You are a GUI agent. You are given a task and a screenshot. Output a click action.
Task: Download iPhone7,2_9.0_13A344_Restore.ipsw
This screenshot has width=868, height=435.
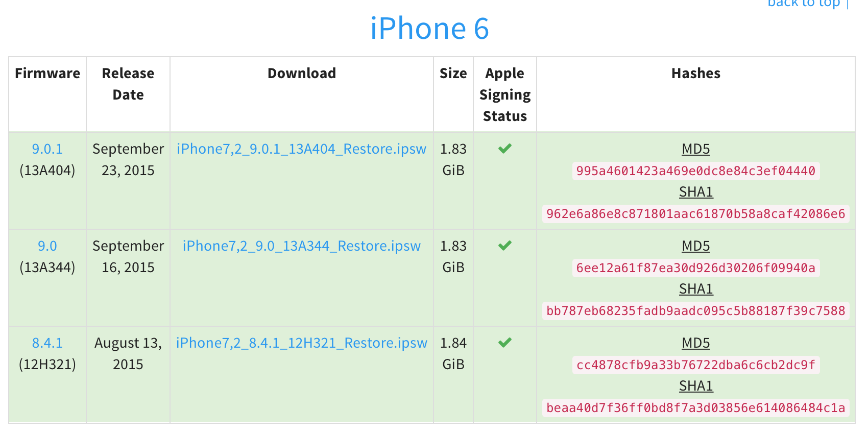pyautogui.click(x=301, y=246)
